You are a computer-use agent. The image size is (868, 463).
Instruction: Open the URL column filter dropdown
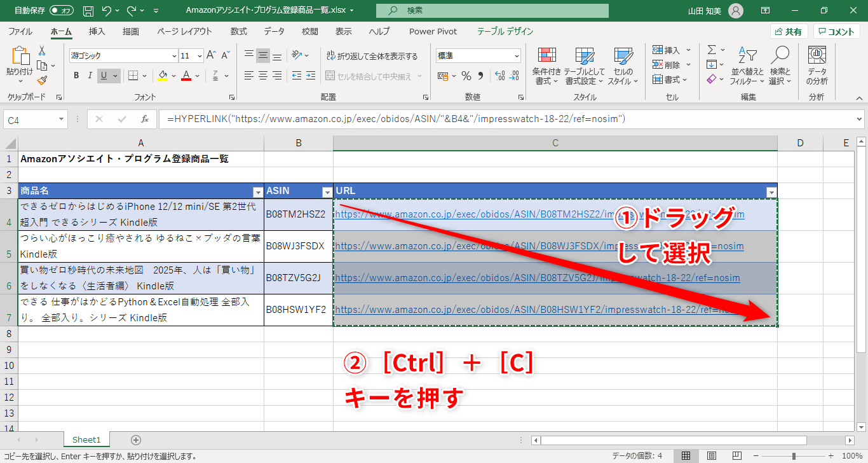point(771,191)
